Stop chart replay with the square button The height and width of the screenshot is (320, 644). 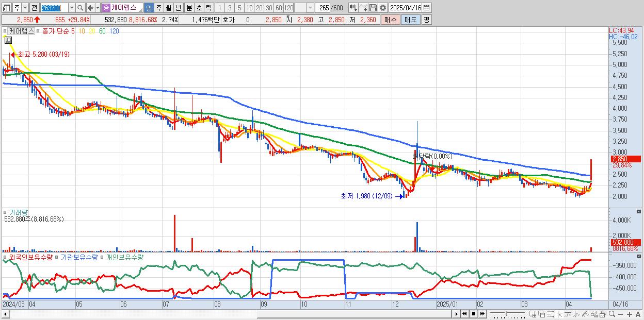(x=473, y=314)
